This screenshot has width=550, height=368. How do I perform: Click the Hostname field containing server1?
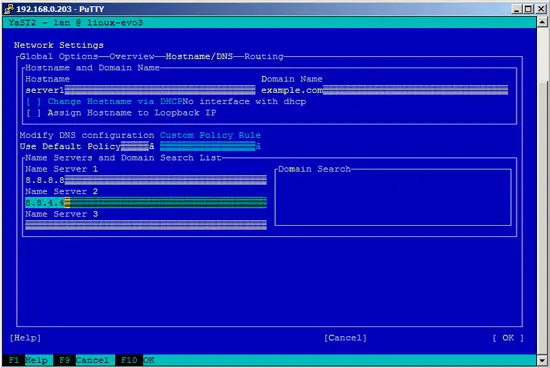click(x=140, y=90)
